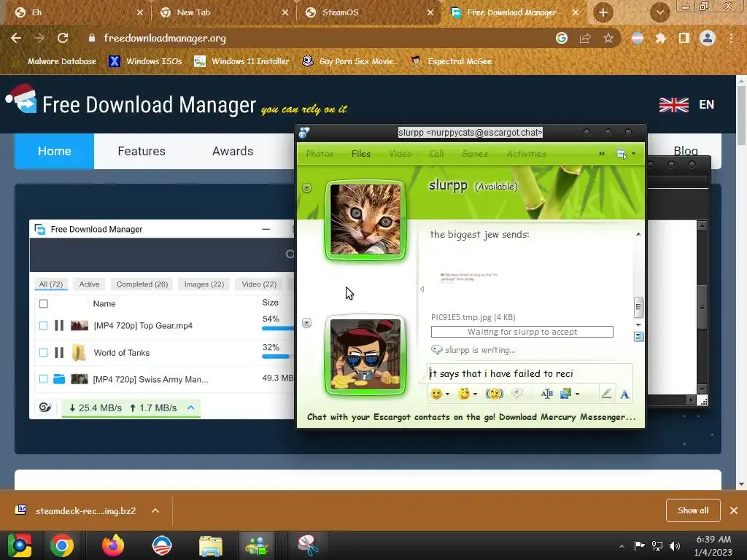
Task: Click the Google icon in address bar
Action: (x=562, y=38)
